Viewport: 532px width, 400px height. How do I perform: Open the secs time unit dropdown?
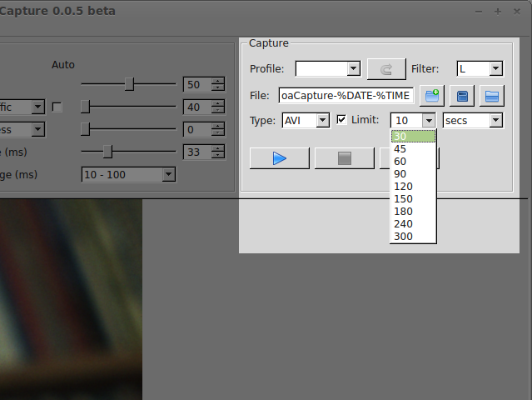pyautogui.click(x=473, y=121)
